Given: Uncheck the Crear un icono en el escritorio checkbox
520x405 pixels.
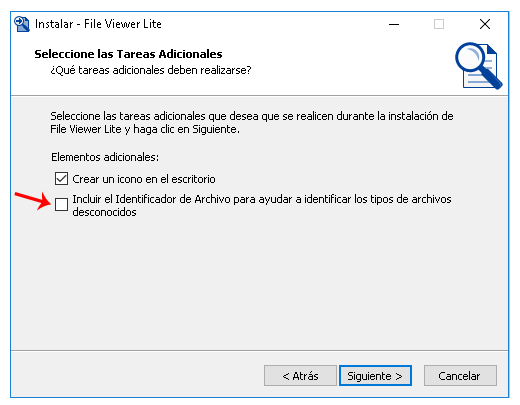Looking at the screenshot, I should (x=62, y=179).
